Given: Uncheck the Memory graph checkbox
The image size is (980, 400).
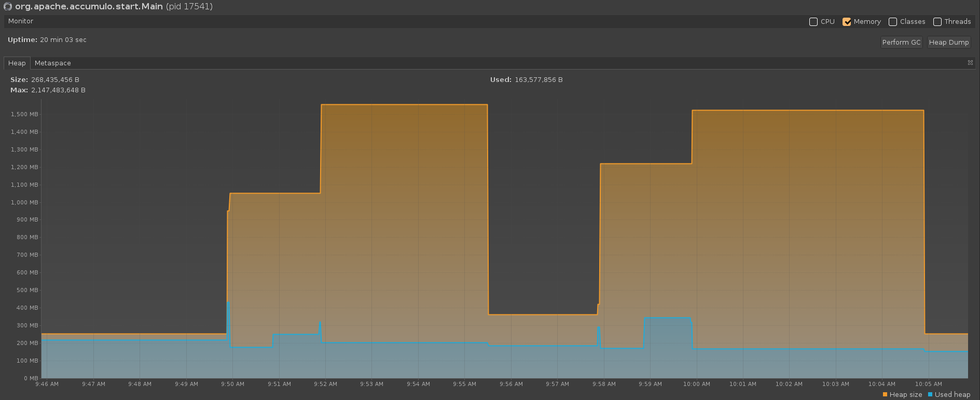Looking at the screenshot, I should tap(847, 22).
